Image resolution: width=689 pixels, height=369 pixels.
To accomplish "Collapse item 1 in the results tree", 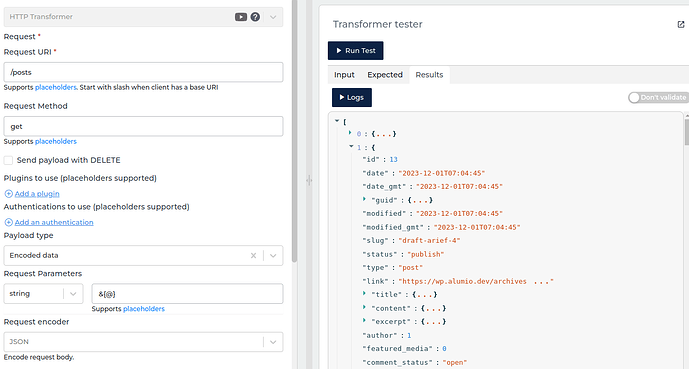I will point(351,146).
